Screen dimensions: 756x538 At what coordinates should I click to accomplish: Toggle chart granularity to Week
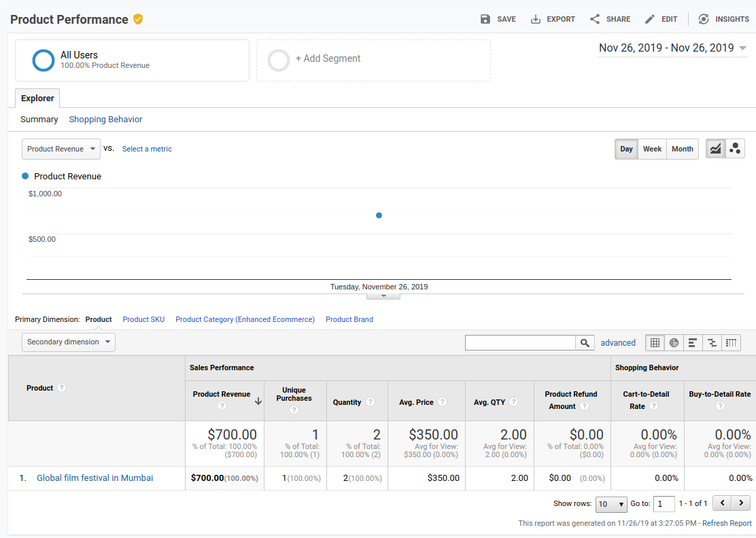[x=652, y=149]
